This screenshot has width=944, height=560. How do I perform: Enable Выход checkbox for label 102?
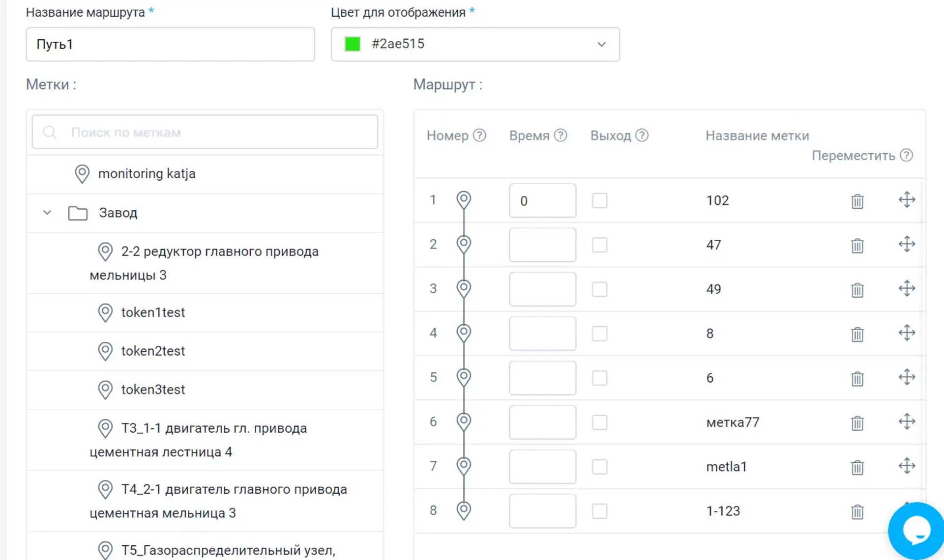[599, 200]
